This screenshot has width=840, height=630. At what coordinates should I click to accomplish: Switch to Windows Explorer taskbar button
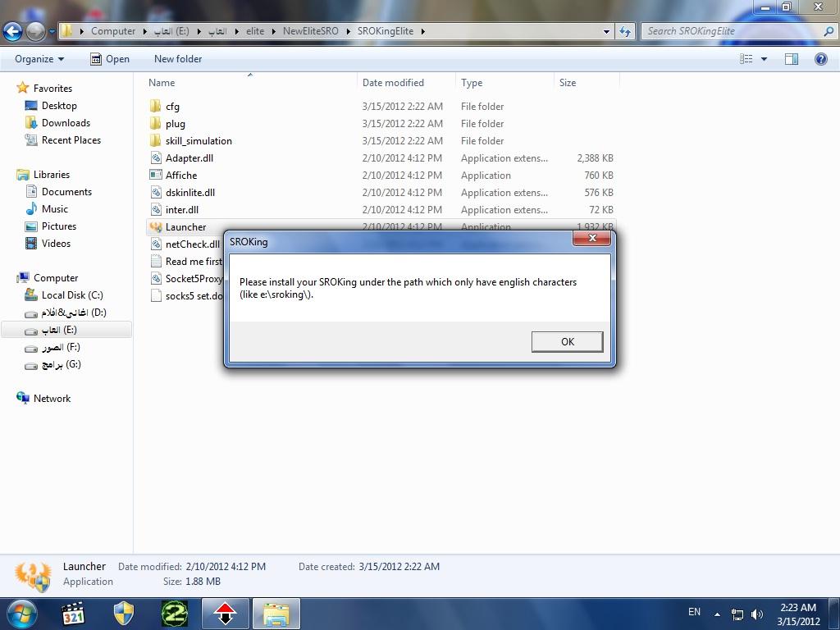(x=276, y=614)
